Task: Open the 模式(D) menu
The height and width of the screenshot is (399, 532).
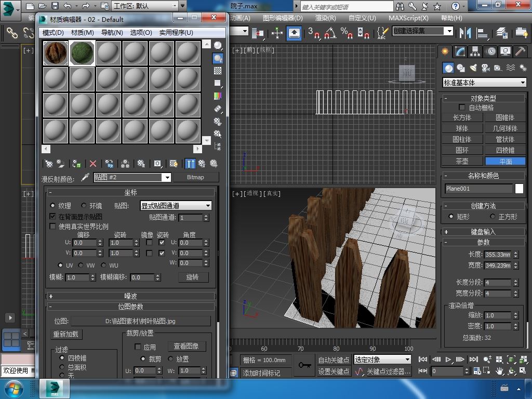Action: pyautogui.click(x=53, y=33)
